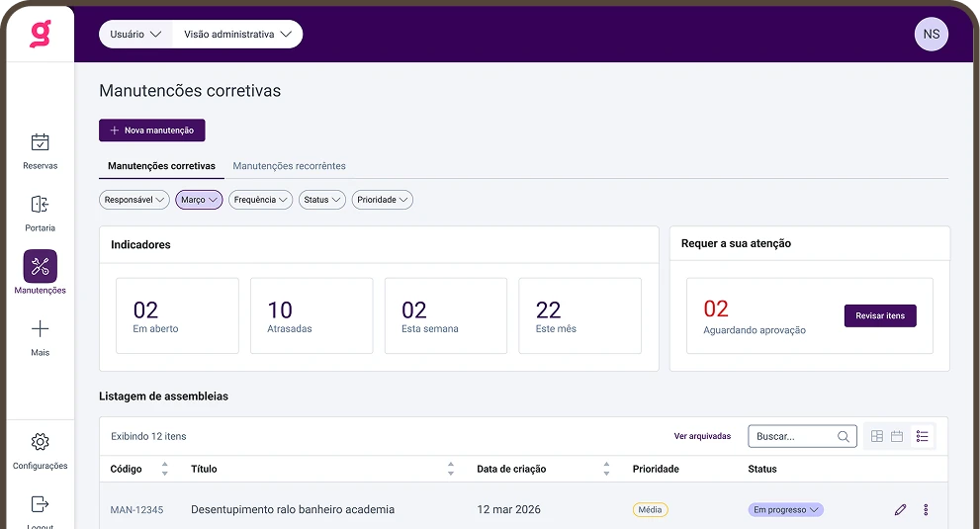This screenshot has width=980, height=529.
Task: Switch to list view icon
Action: coord(922,436)
